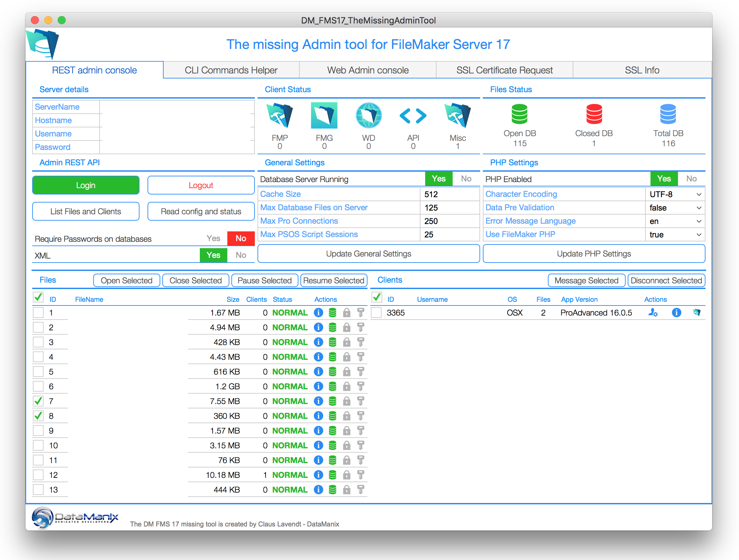Toggle select-all checkbox in Files header
739x560 pixels.
coord(38,297)
